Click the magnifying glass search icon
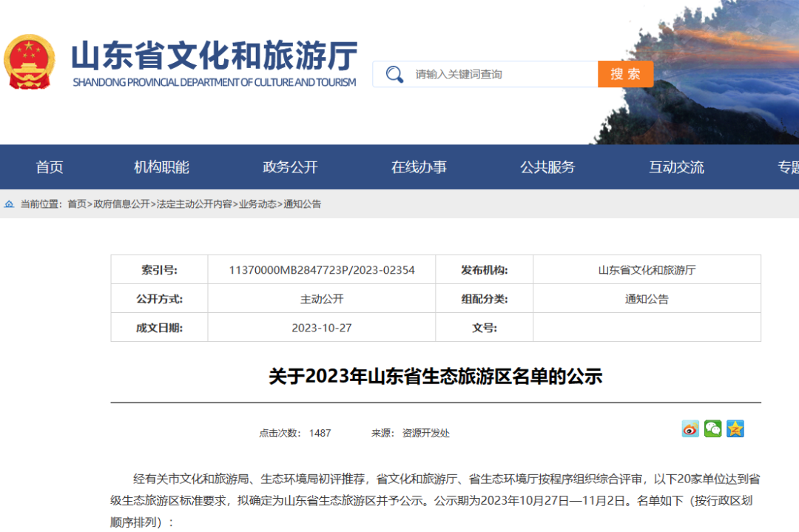This screenshot has width=799, height=532. click(x=394, y=74)
